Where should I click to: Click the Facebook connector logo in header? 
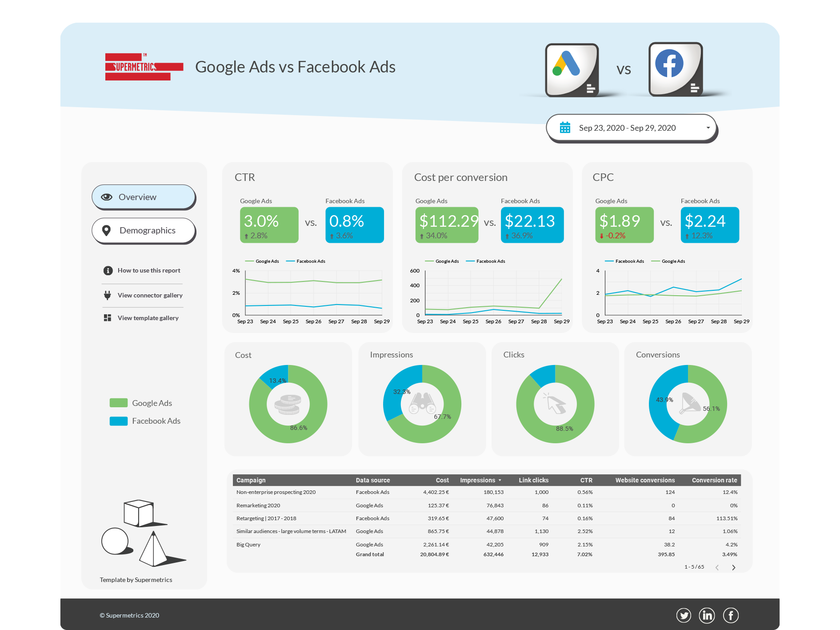(x=675, y=69)
